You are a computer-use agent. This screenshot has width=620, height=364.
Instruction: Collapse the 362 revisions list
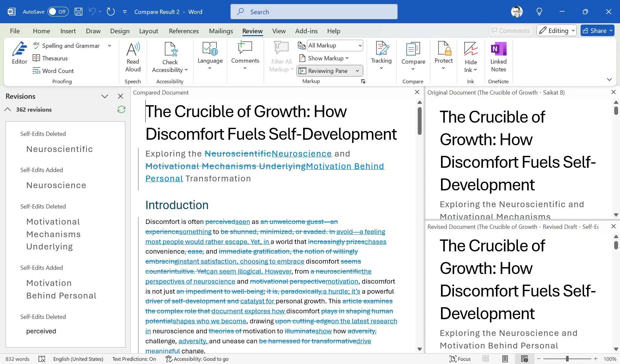tap(7, 109)
